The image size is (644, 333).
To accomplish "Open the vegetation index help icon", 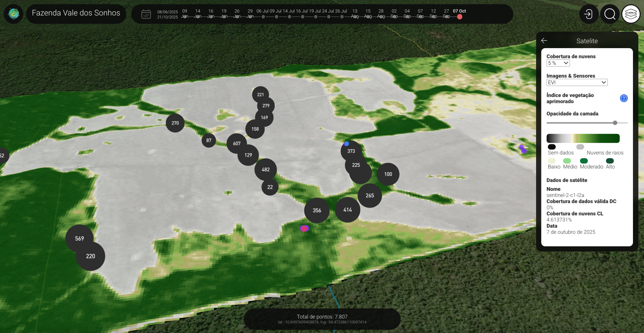I will [624, 98].
